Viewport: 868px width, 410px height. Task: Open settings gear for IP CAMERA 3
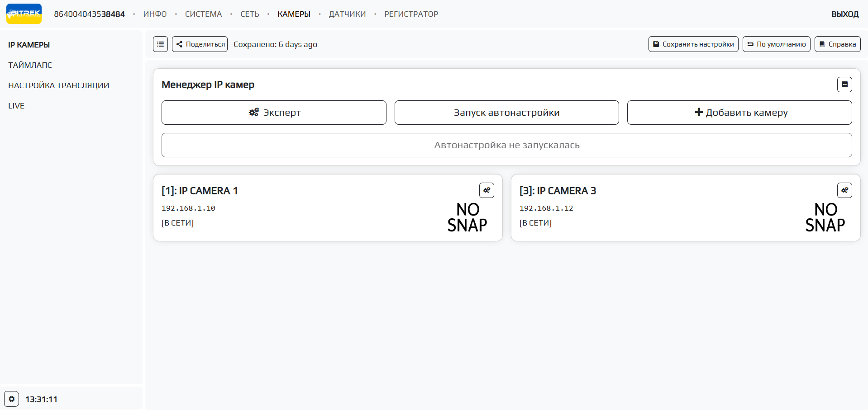844,190
